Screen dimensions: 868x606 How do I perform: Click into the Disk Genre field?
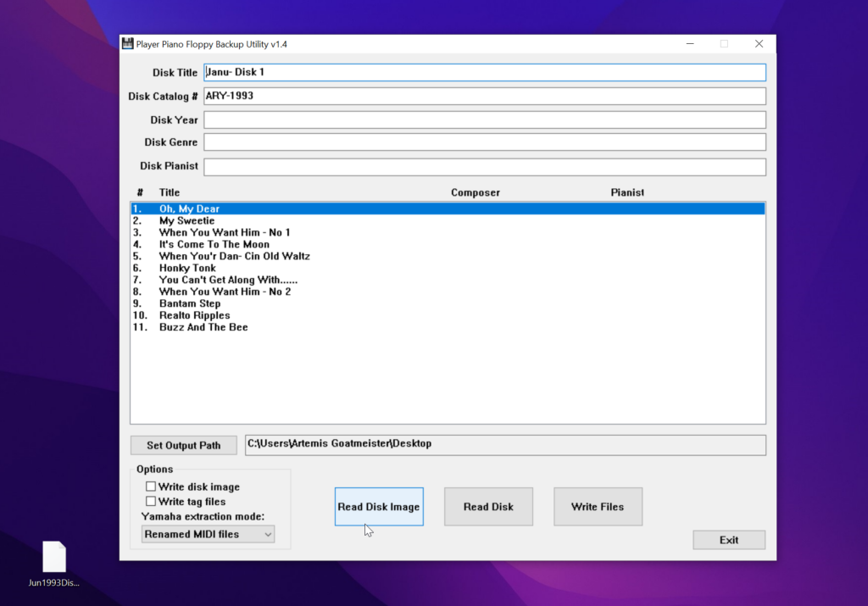tap(483, 142)
